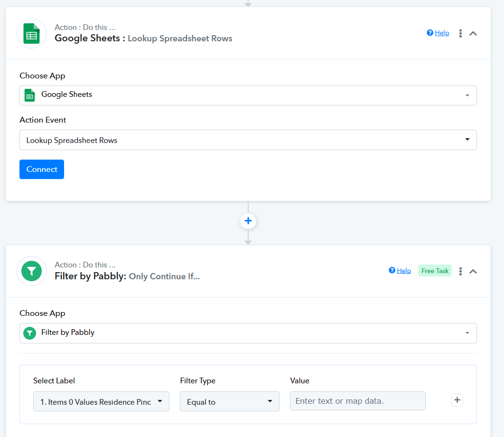Click the question mark icon beside Google Sheets Help
504x437 pixels.
pos(430,32)
